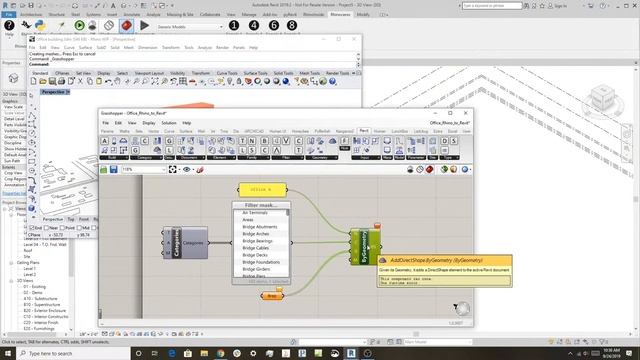Click the Filter mask header in the value list
The image size is (640, 360).
click(x=261, y=205)
